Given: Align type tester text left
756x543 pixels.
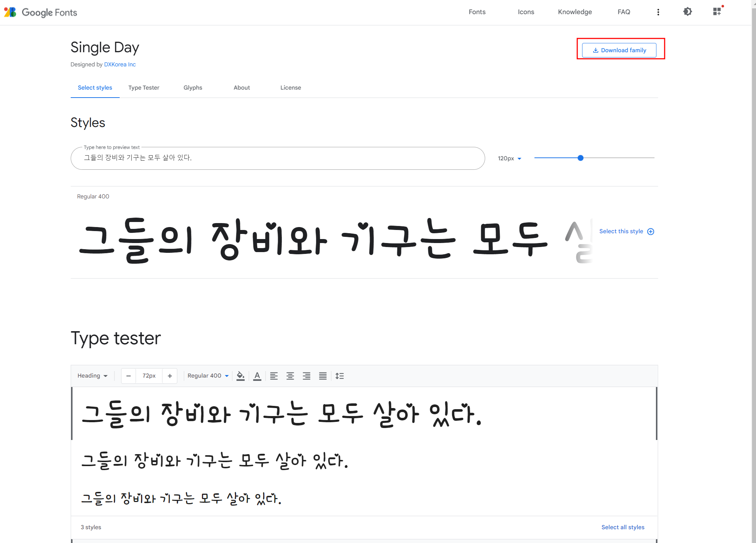Looking at the screenshot, I should pyautogui.click(x=274, y=376).
